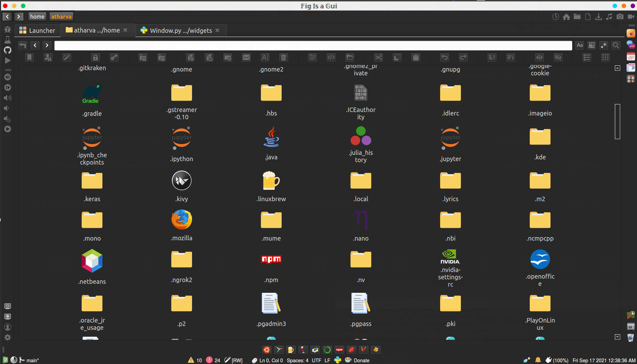This screenshot has height=364, width=637.
Task: Click the errors count in status bar
Action: (x=213, y=360)
